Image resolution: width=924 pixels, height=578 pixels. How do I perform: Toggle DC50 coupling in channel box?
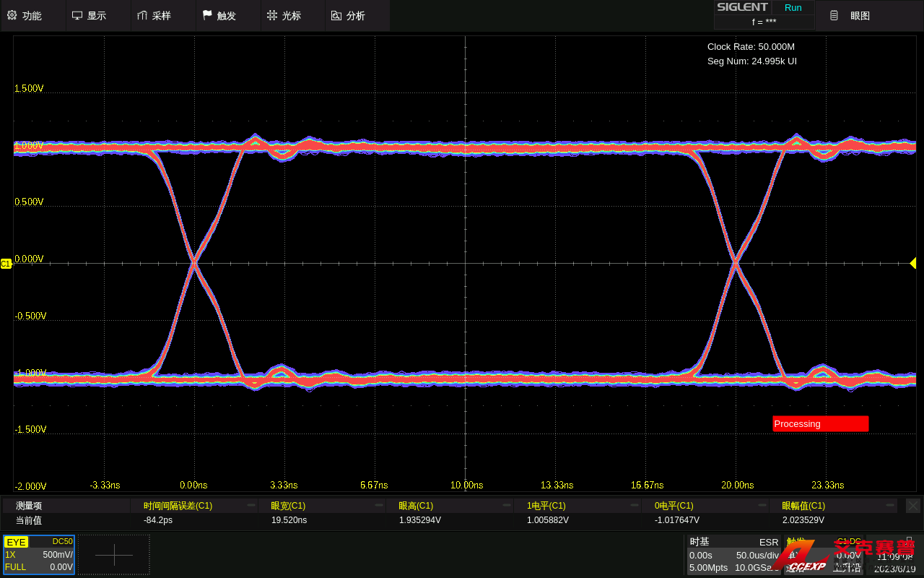(x=62, y=541)
